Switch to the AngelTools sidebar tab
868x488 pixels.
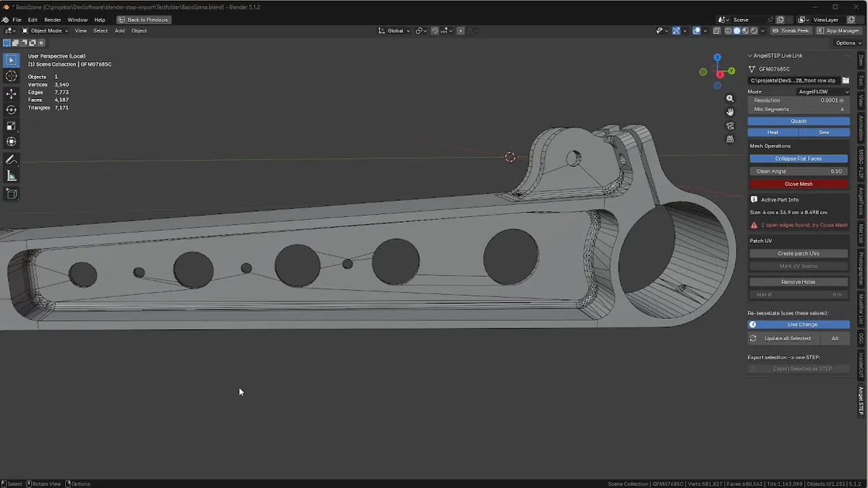click(861, 201)
